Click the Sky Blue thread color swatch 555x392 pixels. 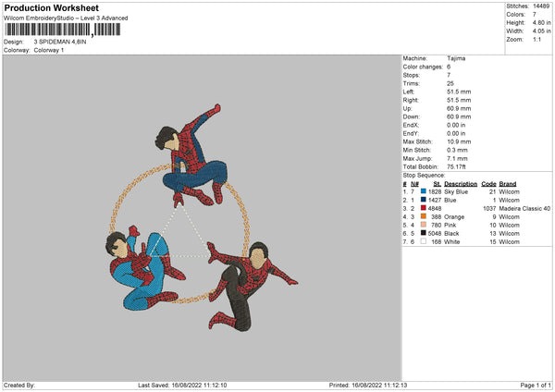click(x=424, y=191)
